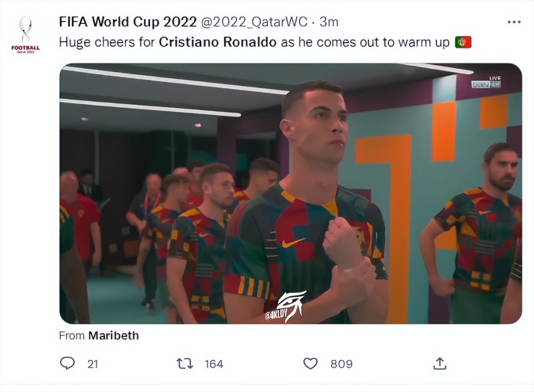Toggle the like heart icon

[x=310, y=364]
